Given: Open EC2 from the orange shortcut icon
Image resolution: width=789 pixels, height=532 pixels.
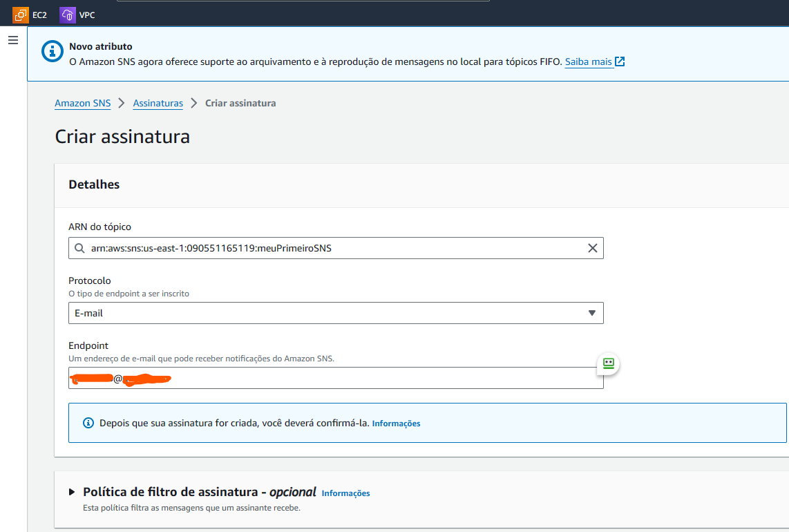Looking at the screenshot, I should click(x=21, y=14).
